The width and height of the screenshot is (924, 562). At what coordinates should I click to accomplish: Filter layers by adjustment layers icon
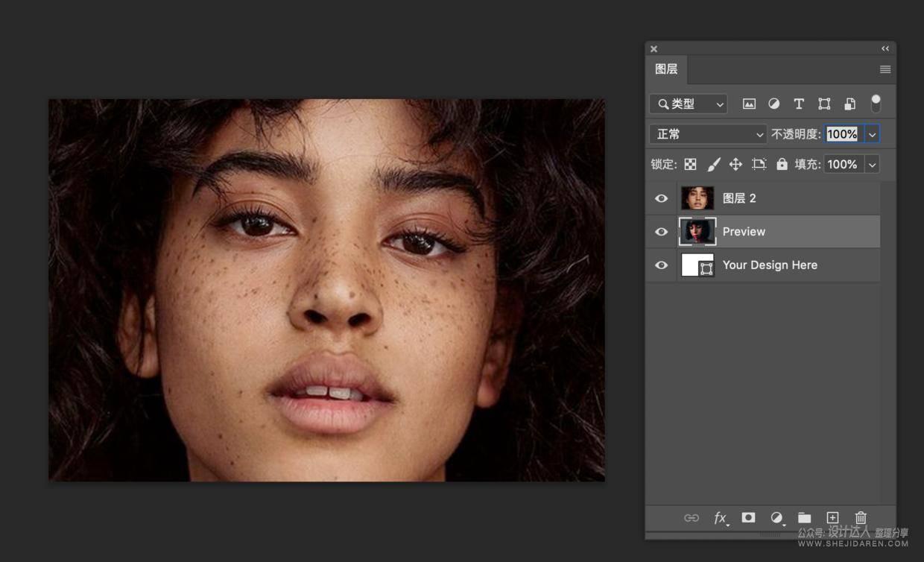coord(774,104)
